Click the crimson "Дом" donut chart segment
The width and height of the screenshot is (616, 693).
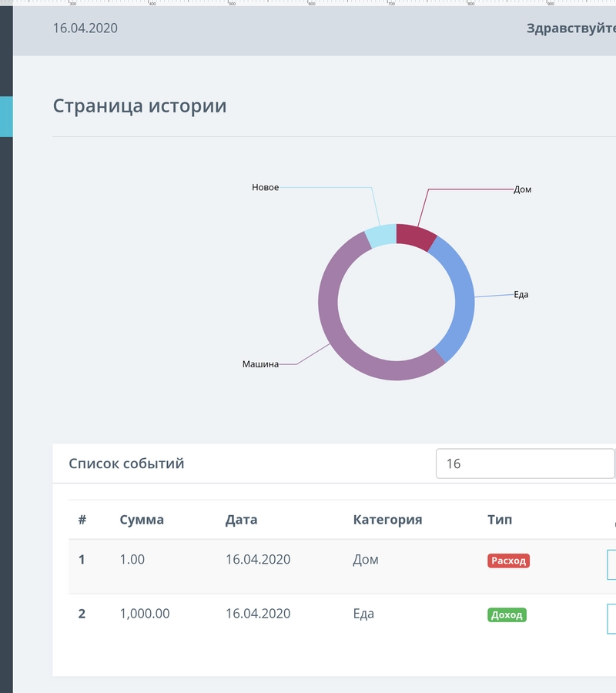click(414, 236)
